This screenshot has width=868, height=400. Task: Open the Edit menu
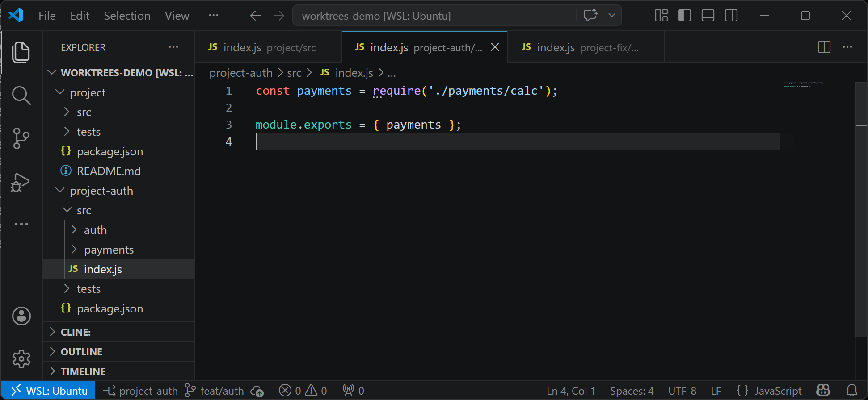click(80, 16)
